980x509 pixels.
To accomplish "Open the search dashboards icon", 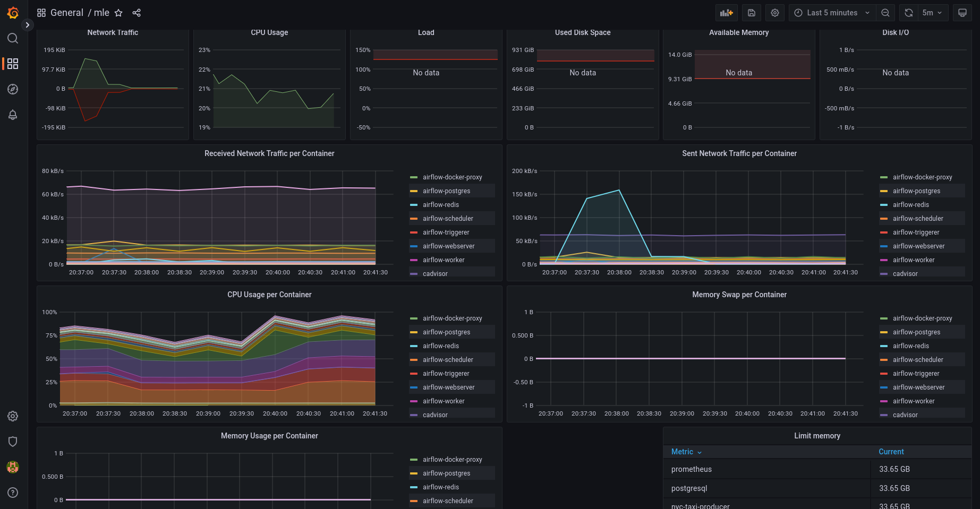I will coord(13,38).
